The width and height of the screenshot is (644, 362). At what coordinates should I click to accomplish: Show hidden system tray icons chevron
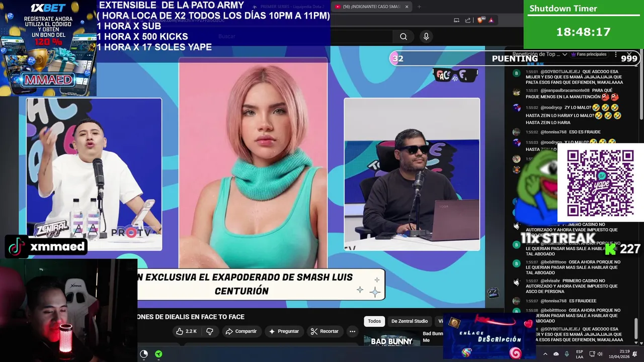(x=545, y=354)
